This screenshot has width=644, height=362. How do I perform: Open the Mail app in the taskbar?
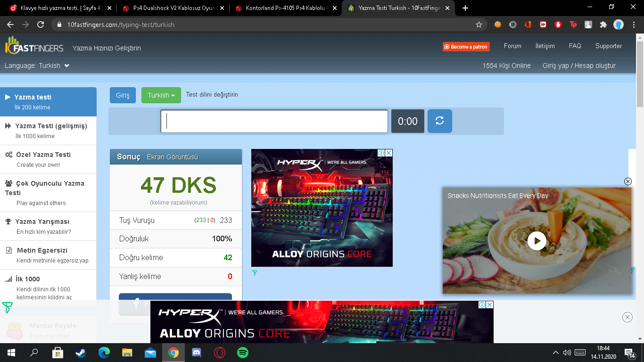[x=150, y=353]
